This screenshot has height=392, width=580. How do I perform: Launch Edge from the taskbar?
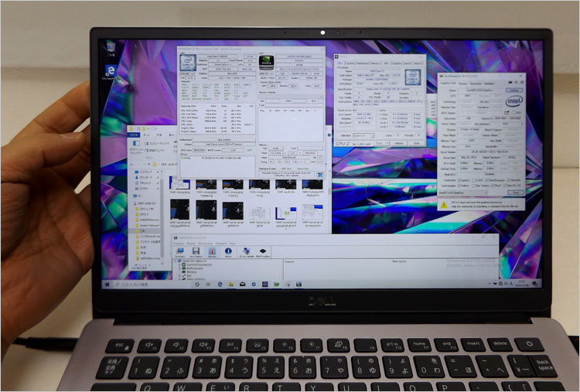pos(220,285)
